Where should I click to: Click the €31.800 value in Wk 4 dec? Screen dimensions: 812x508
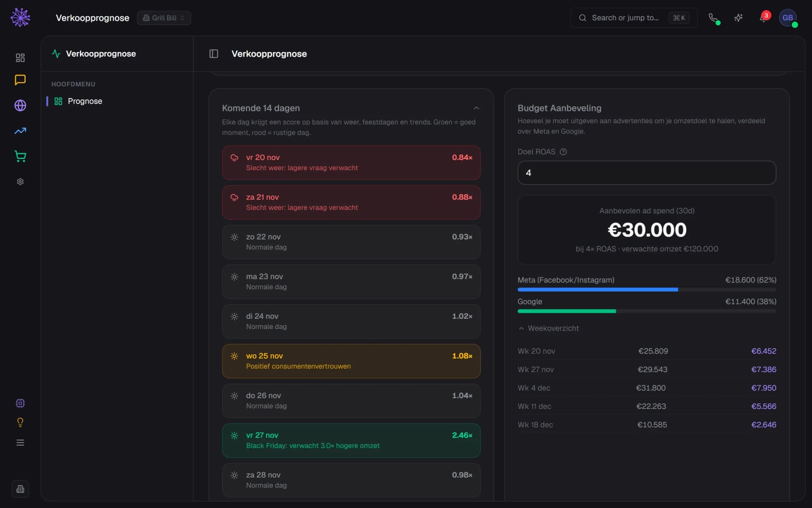(651, 388)
